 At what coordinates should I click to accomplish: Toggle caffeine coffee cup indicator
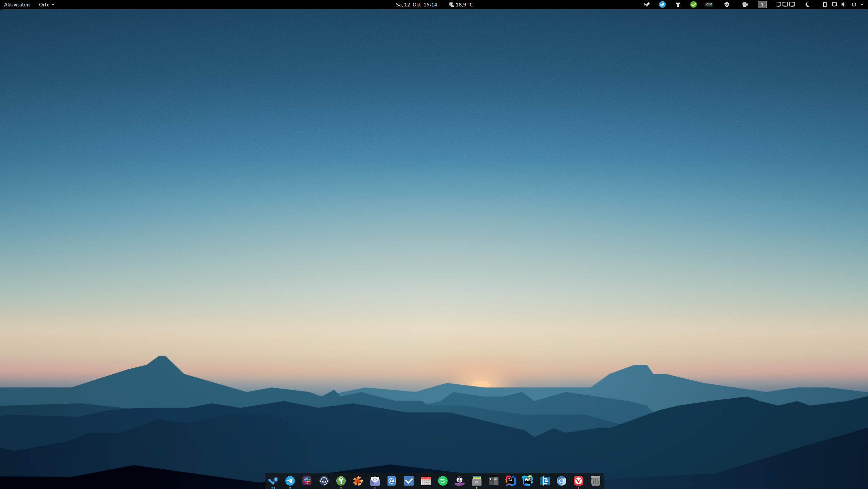click(745, 4)
